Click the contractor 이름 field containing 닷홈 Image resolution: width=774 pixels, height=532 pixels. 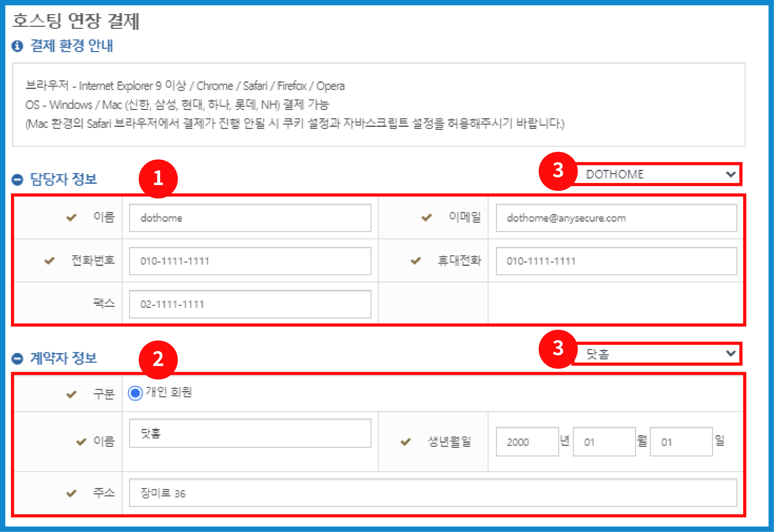[250, 433]
